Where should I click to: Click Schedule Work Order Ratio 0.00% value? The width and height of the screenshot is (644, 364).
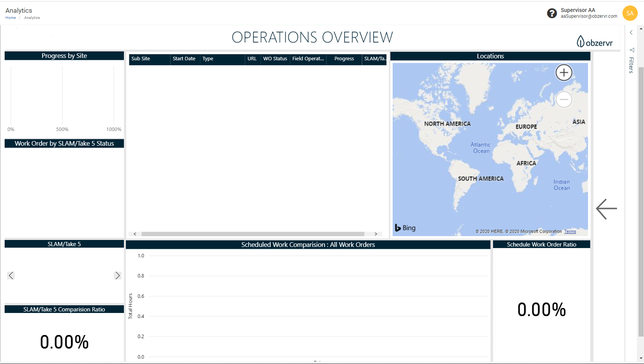542,310
